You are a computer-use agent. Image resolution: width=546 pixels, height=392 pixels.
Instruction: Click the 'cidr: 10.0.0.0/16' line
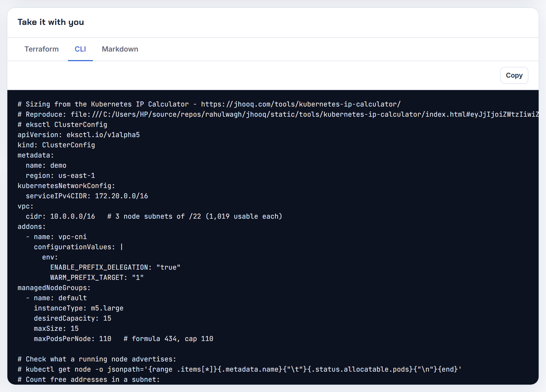(x=154, y=216)
